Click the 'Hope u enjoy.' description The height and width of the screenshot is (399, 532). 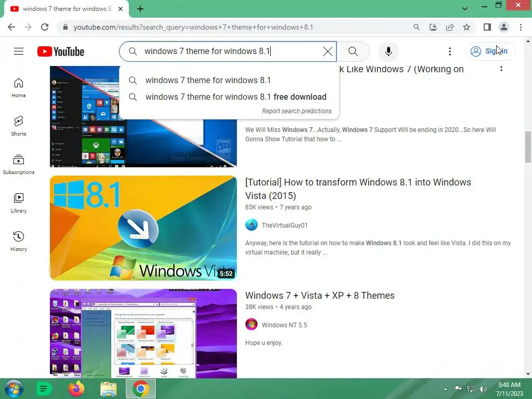point(264,343)
